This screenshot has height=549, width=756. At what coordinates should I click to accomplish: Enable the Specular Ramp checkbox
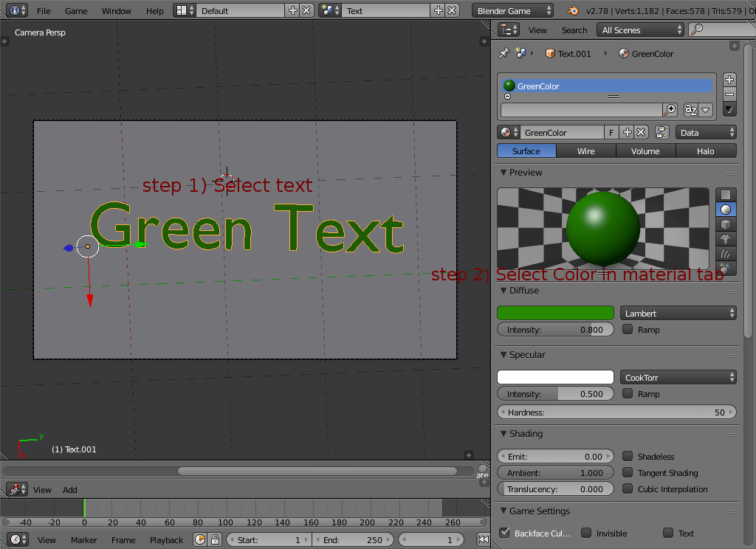click(x=628, y=393)
